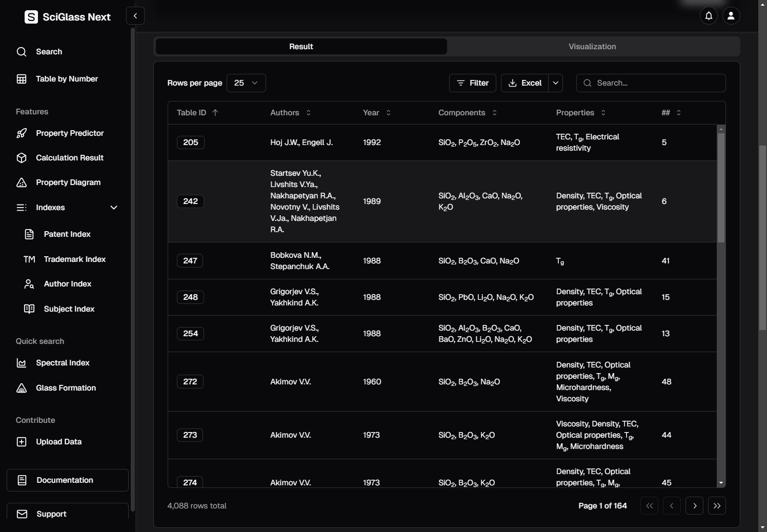Toggle sort order of Table ID column
Screen dimensions: 767x532
click(215, 113)
